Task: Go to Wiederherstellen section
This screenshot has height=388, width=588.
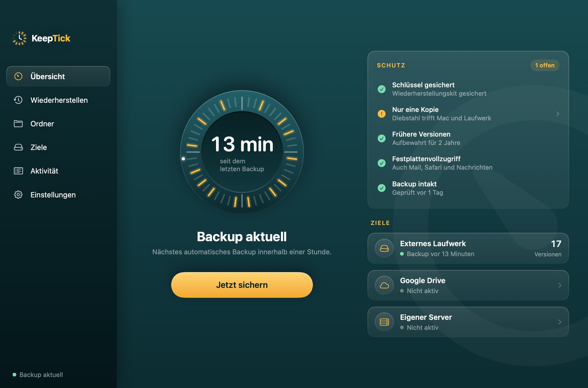Action: pos(58,100)
